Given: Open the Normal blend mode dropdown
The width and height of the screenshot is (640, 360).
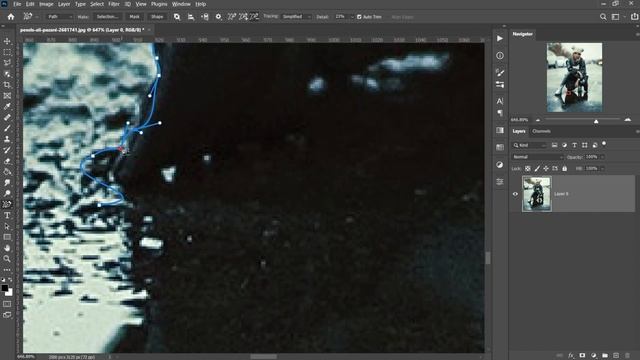Looking at the screenshot, I should [x=537, y=157].
